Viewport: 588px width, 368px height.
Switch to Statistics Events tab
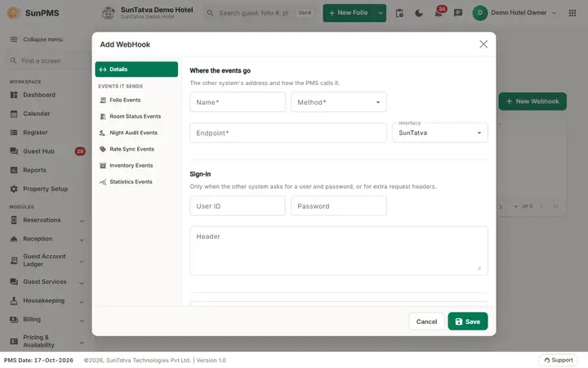click(136, 182)
